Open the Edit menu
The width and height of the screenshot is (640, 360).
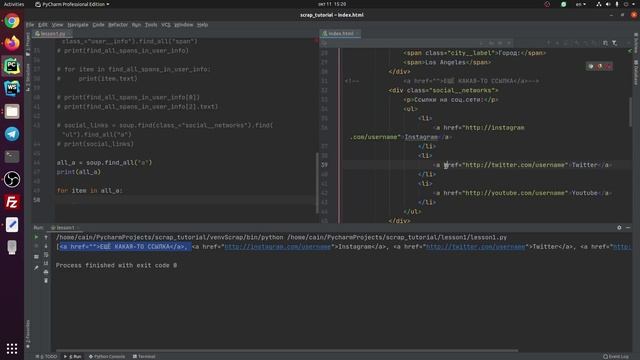pos(43,25)
